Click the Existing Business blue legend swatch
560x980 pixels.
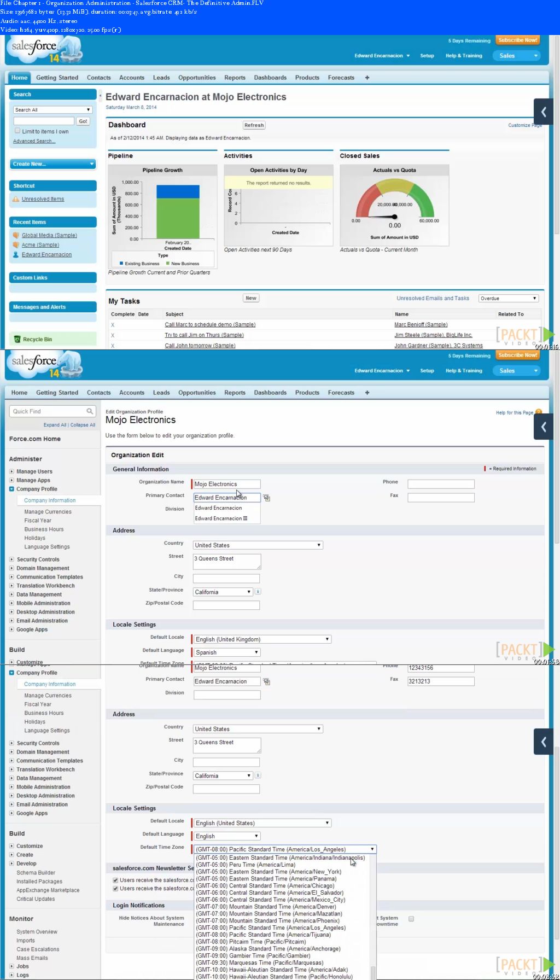[x=121, y=264]
